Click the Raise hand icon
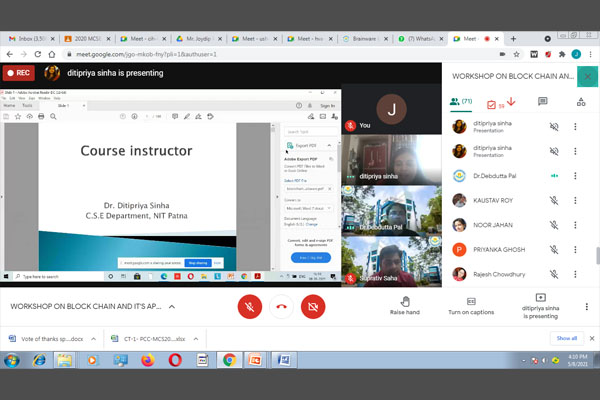This screenshot has width=600, height=400. point(404,300)
